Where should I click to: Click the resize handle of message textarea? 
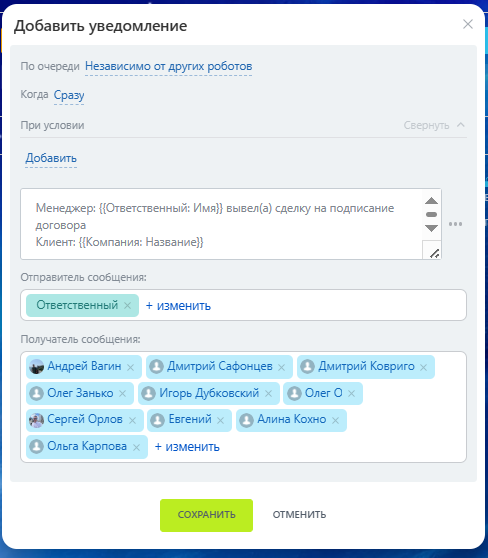coord(434,253)
